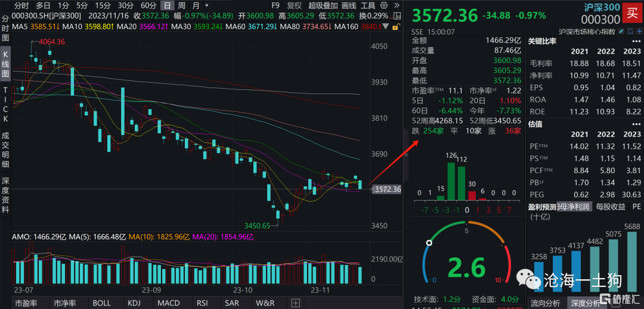Select the 每股收益 forecast tab
Viewport: 644px width, 309px height.
point(611,207)
